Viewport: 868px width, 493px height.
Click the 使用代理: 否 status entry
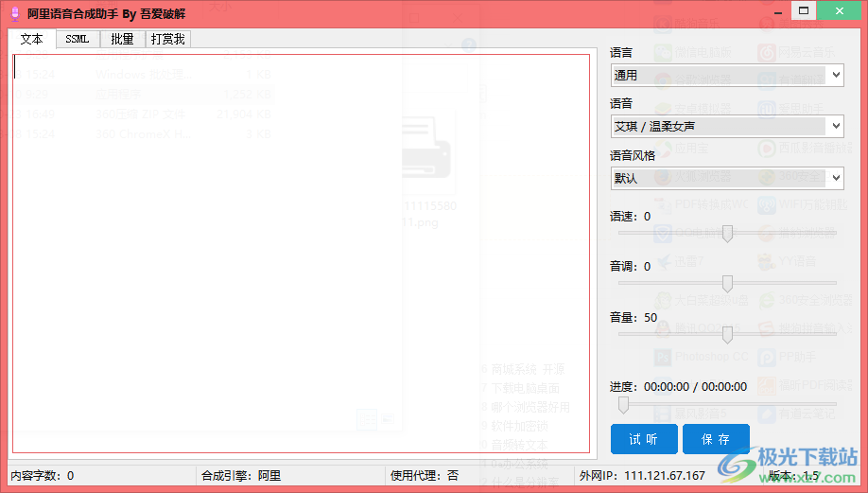pyautogui.click(x=425, y=476)
